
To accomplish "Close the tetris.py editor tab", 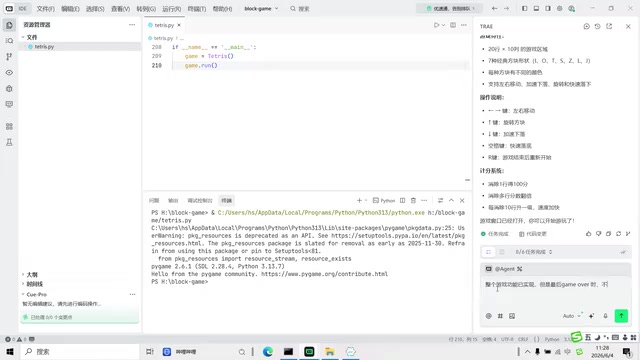I will (x=179, y=25).
